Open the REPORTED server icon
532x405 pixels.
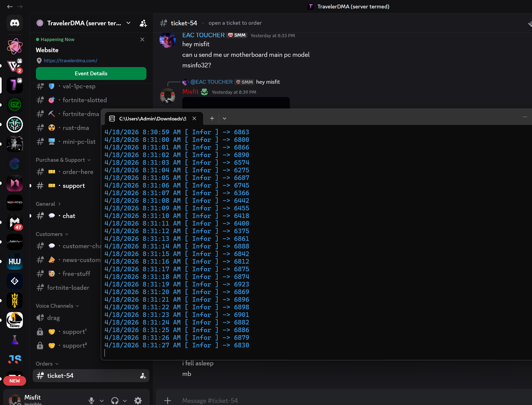(15, 203)
